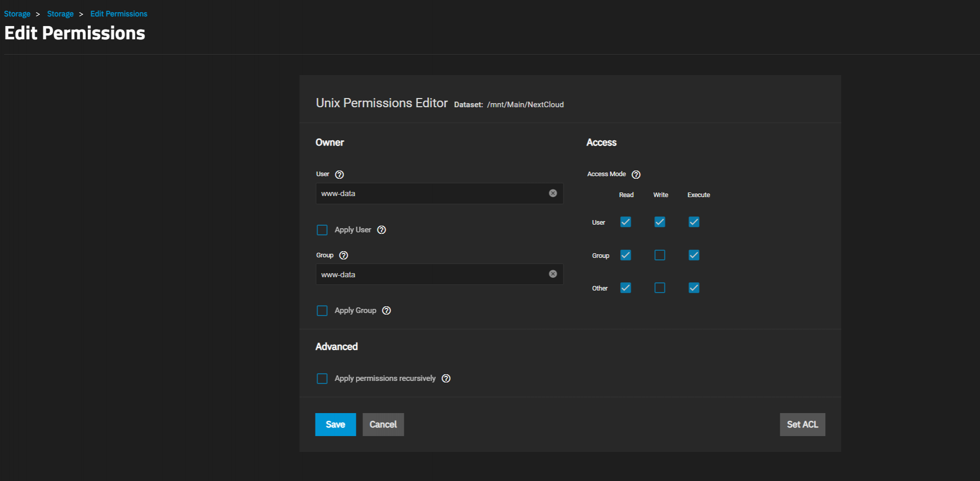The height and width of the screenshot is (481, 980).
Task: Click help icon next to User label
Action: coord(339,175)
